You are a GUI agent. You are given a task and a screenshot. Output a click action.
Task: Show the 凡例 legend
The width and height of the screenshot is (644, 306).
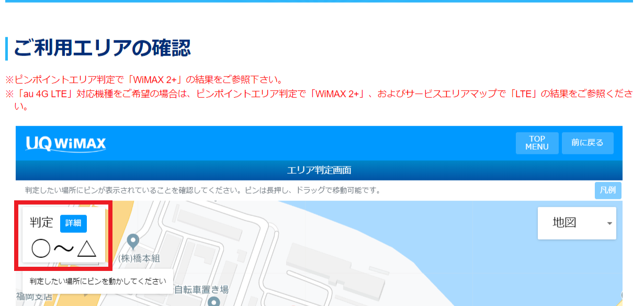click(608, 190)
